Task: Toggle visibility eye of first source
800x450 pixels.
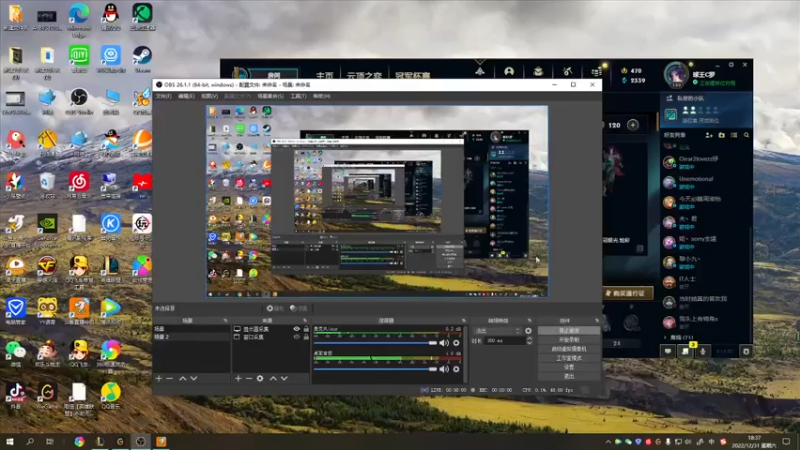Action: click(x=296, y=329)
